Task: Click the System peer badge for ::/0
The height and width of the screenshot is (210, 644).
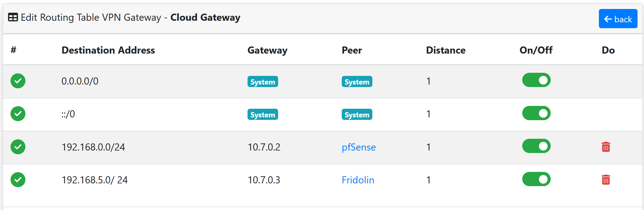Action: pos(357,115)
